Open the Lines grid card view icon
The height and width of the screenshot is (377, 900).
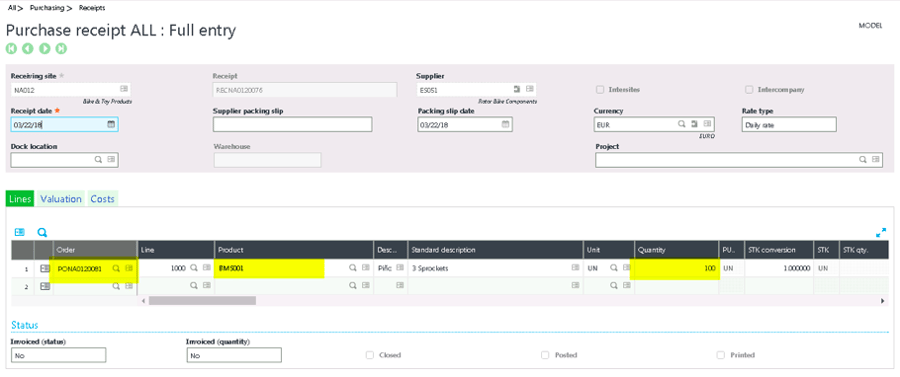point(20,232)
